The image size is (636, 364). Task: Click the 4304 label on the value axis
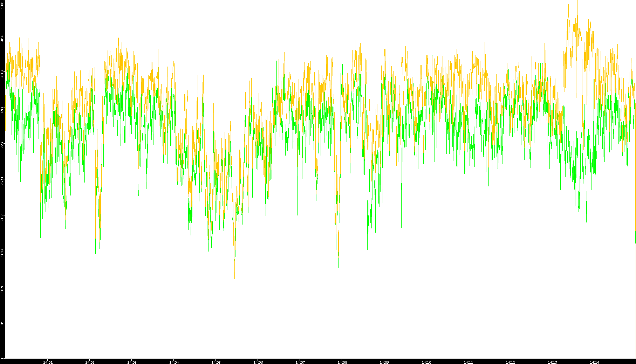(x=2, y=74)
